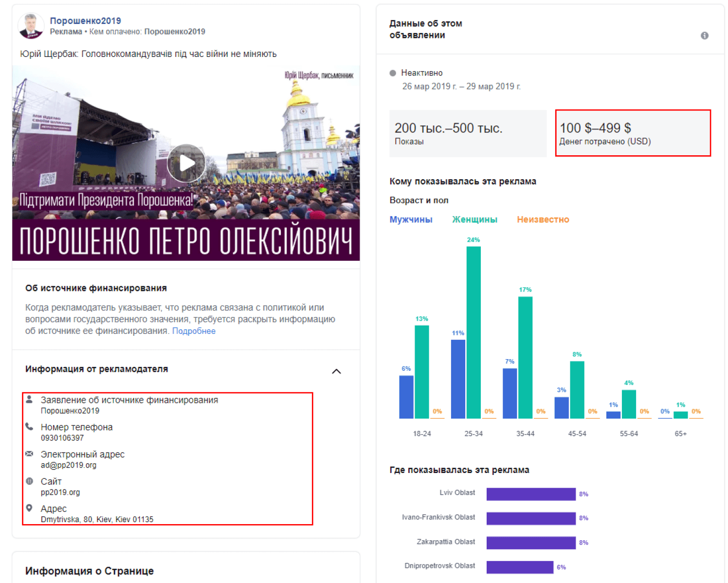Click the 'Кем оплачено: Порошенко2019' text
This screenshot has height=583, width=728.
[147, 32]
